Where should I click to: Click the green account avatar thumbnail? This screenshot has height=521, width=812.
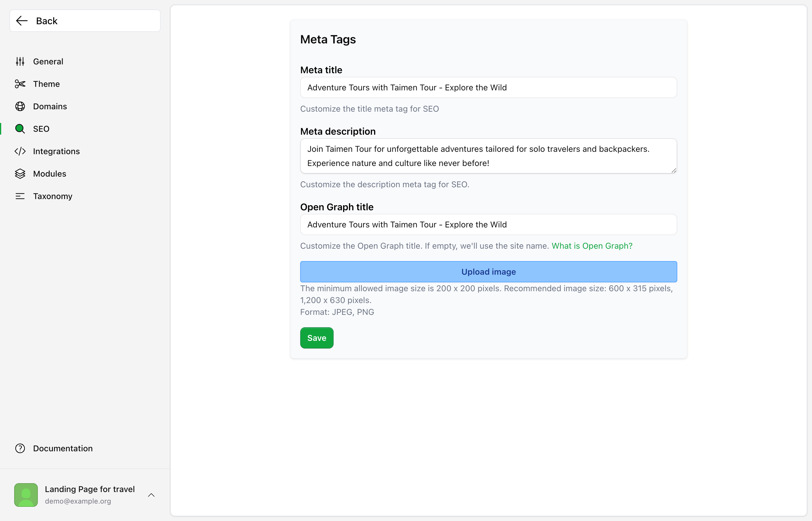tap(26, 495)
